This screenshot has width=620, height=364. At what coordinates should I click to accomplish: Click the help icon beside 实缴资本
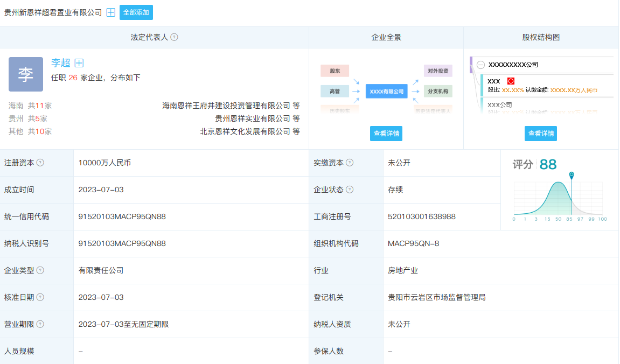(x=350, y=163)
